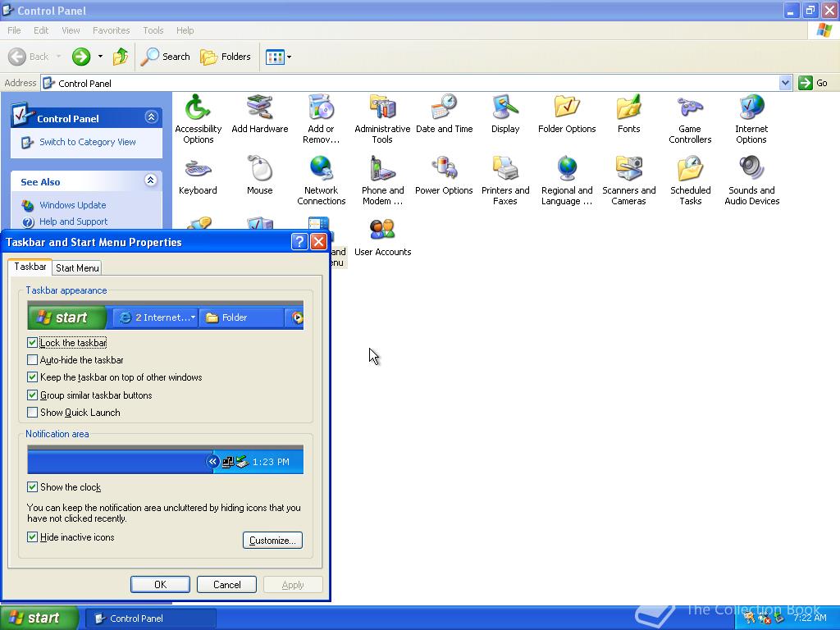Open Sounds and Audio Devices icon

tap(751, 180)
